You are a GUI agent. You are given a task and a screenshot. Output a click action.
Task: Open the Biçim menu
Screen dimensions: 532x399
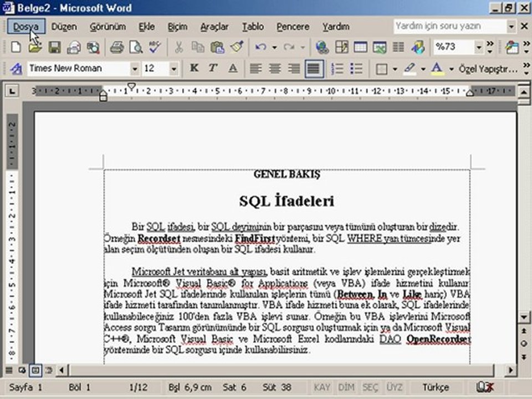tap(177, 27)
